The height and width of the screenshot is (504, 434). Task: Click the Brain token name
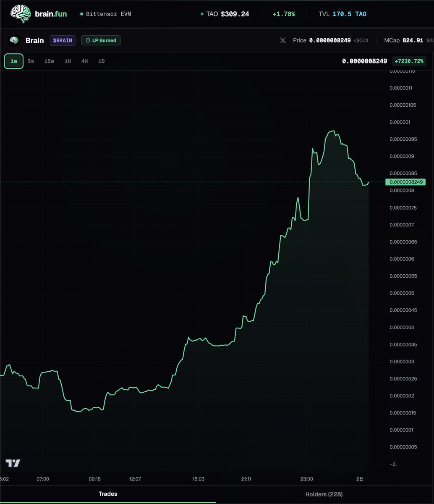(34, 41)
